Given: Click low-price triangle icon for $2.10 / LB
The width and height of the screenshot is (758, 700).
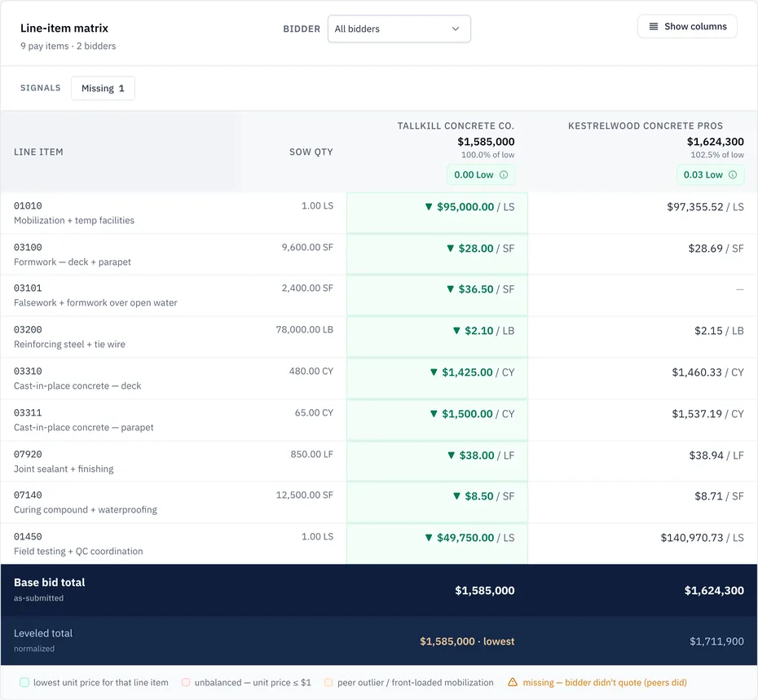Looking at the screenshot, I should [x=456, y=331].
